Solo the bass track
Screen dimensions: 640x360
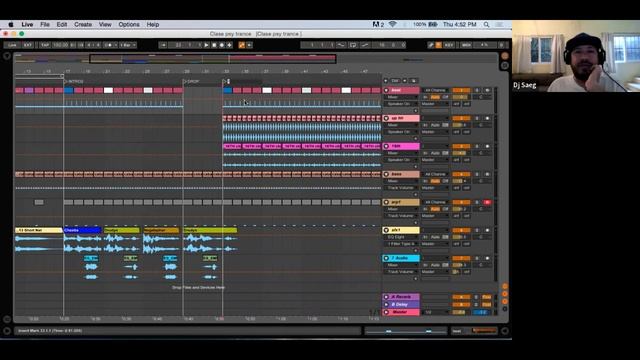point(477,174)
